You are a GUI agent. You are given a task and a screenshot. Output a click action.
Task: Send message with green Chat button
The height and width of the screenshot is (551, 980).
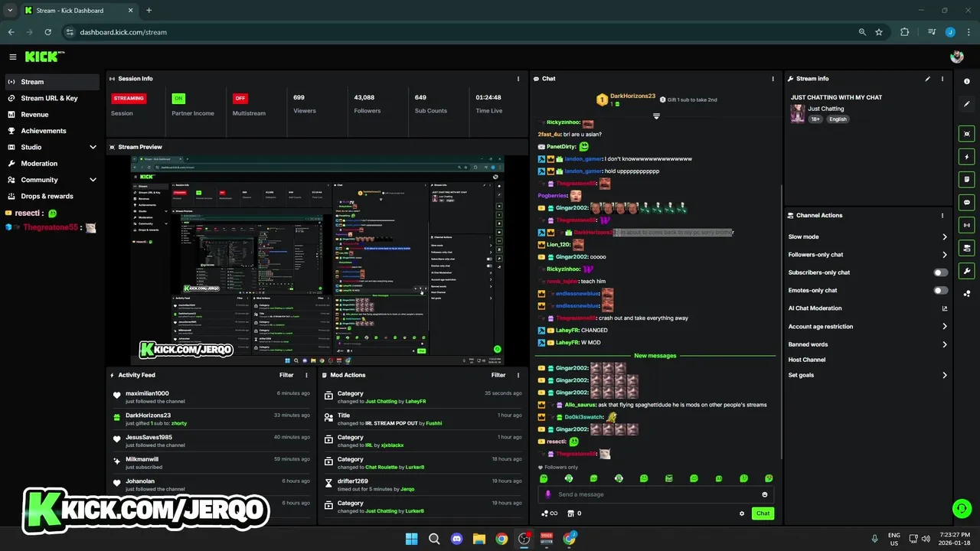pos(763,514)
